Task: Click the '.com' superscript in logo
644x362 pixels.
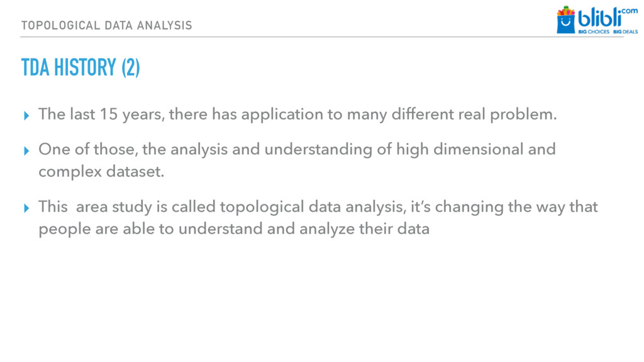Action: pos(630,11)
